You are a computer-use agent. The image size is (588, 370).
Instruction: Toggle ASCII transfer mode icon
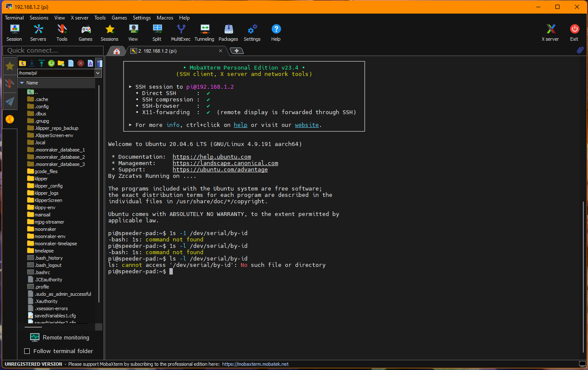[90, 63]
